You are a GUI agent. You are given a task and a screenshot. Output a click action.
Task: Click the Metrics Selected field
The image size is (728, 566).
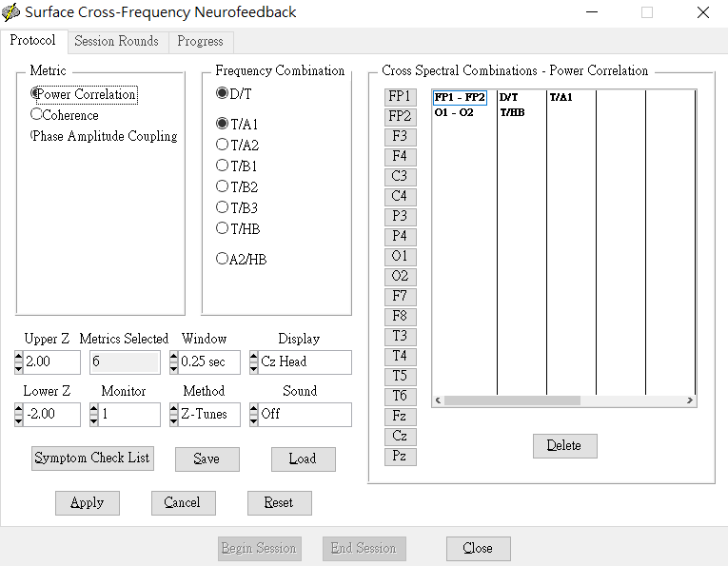pos(125,362)
